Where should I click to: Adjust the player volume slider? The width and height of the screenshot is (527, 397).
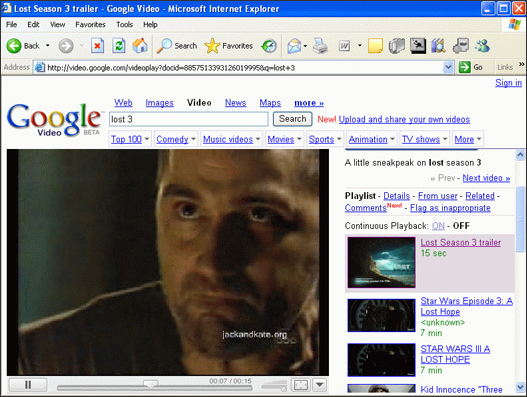(274, 386)
